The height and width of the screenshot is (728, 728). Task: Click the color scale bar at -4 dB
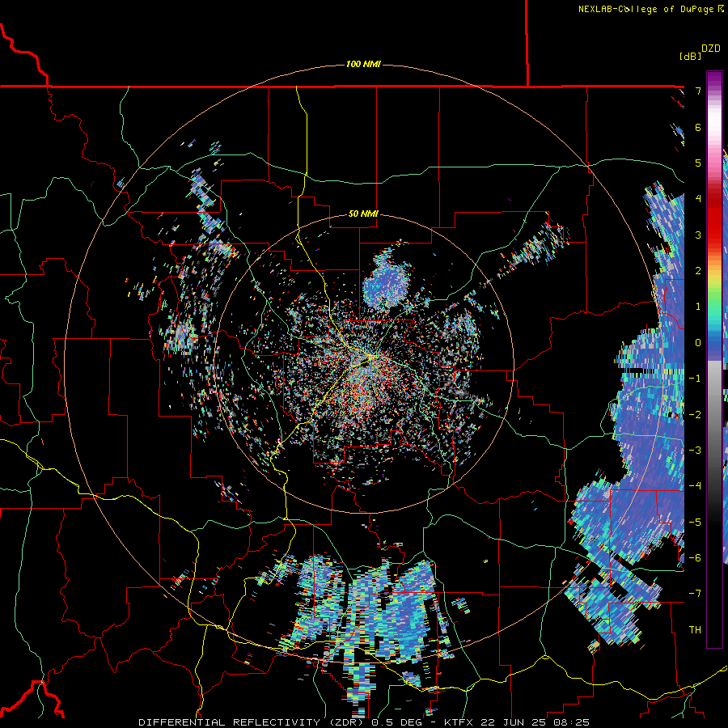coord(714,486)
